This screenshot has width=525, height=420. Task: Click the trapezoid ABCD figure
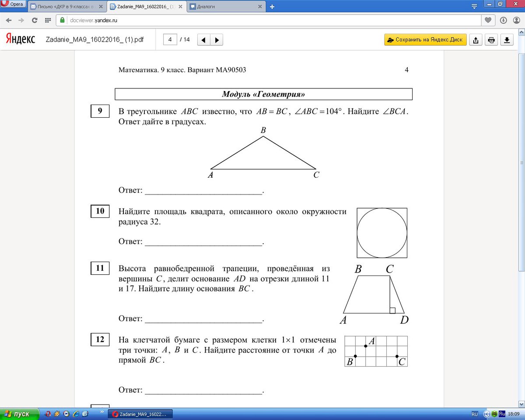pyautogui.click(x=374, y=294)
